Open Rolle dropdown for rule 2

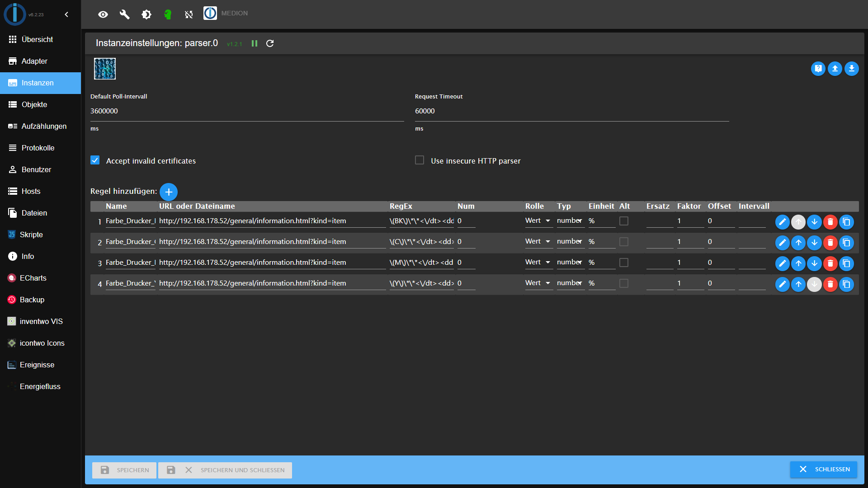[539, 242]
